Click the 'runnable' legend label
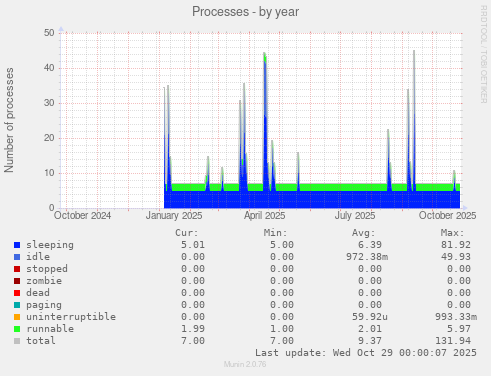The image size is (491, 376). coord(50,329)
